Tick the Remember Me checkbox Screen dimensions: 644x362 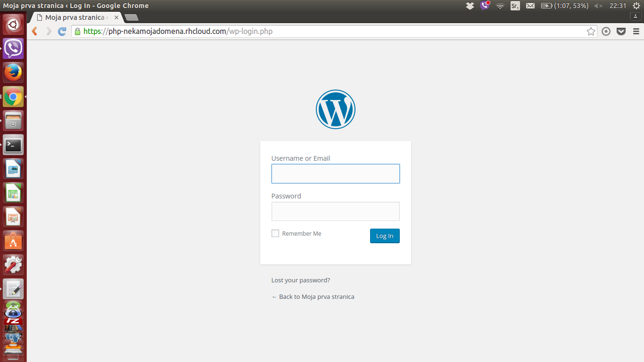[275, 233]
